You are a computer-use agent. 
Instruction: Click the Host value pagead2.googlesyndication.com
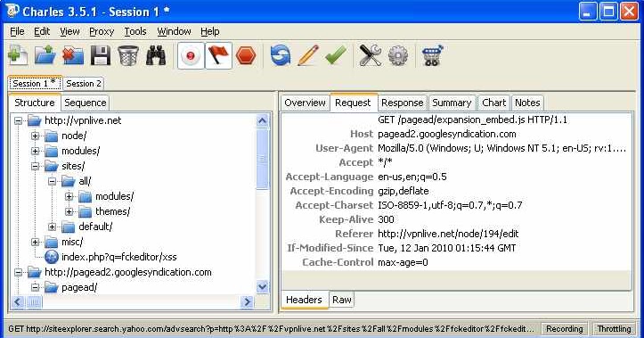447,134
